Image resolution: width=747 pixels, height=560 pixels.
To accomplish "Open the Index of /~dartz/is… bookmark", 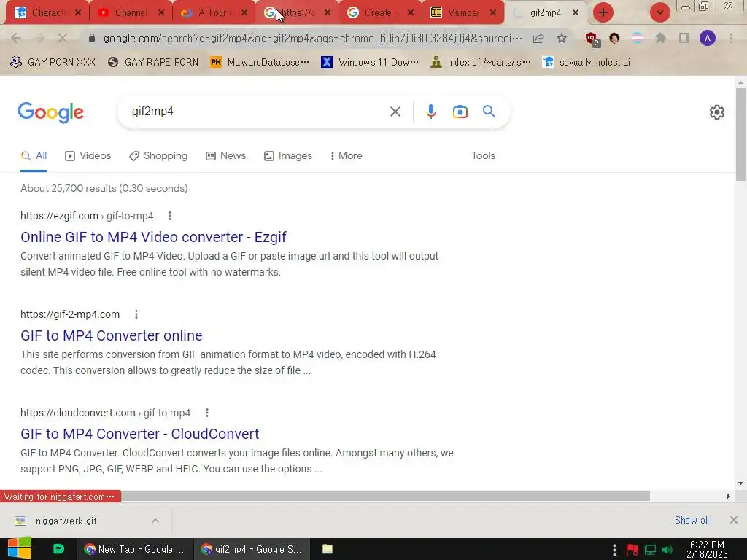I will pyautogui.click(x=480, y=62).
